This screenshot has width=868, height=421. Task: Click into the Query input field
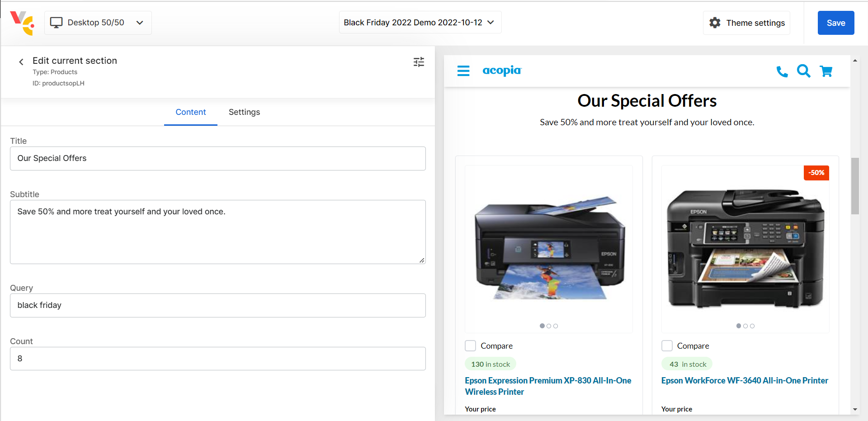[x=217, y=305]
